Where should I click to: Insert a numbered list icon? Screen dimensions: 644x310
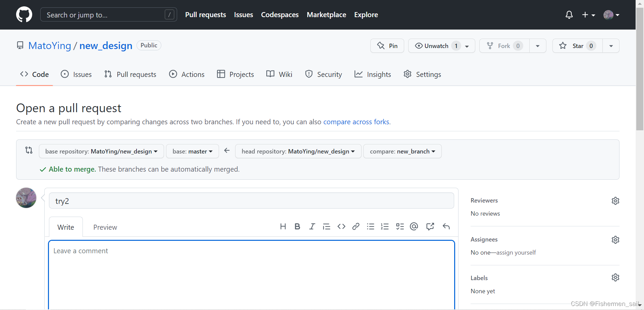click(x=385, y=226)
